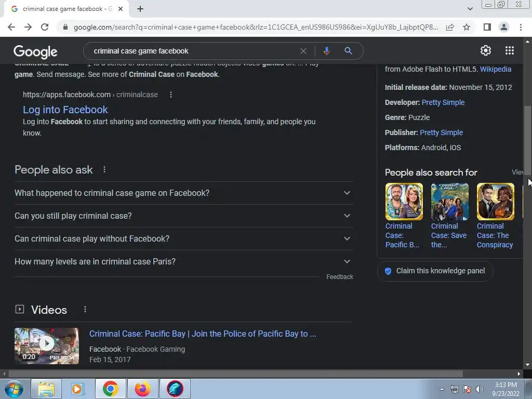Viewport: 532px width, 399px height.
Task: Open Google settings gear icon
Action: (x=486, y=50)
